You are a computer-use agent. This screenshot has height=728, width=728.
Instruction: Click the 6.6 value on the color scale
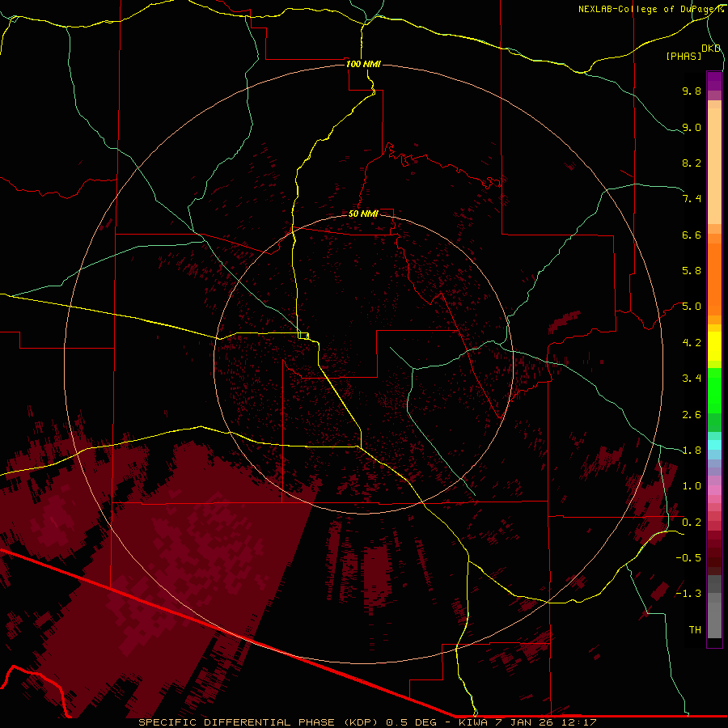(x=692, y=235)
